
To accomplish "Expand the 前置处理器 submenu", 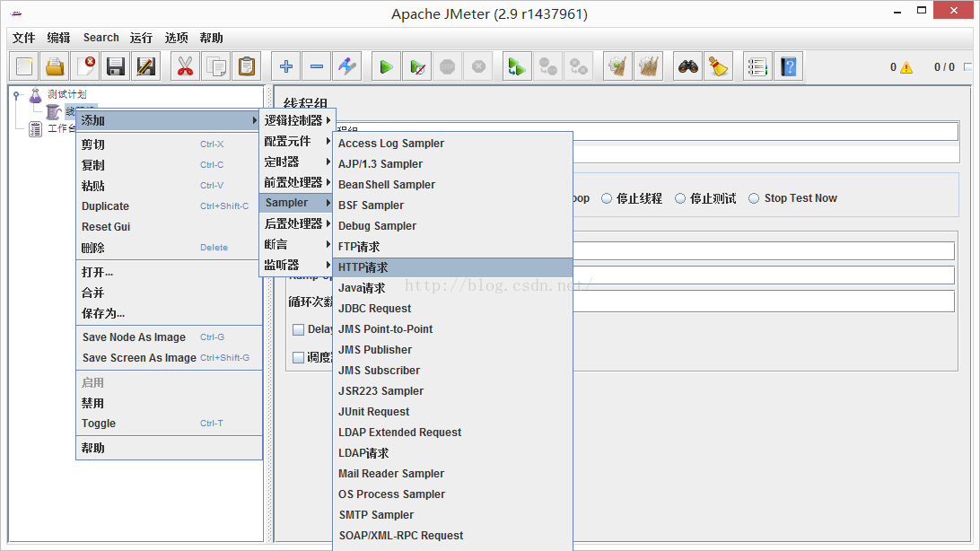I will click(x=296, y=182).
